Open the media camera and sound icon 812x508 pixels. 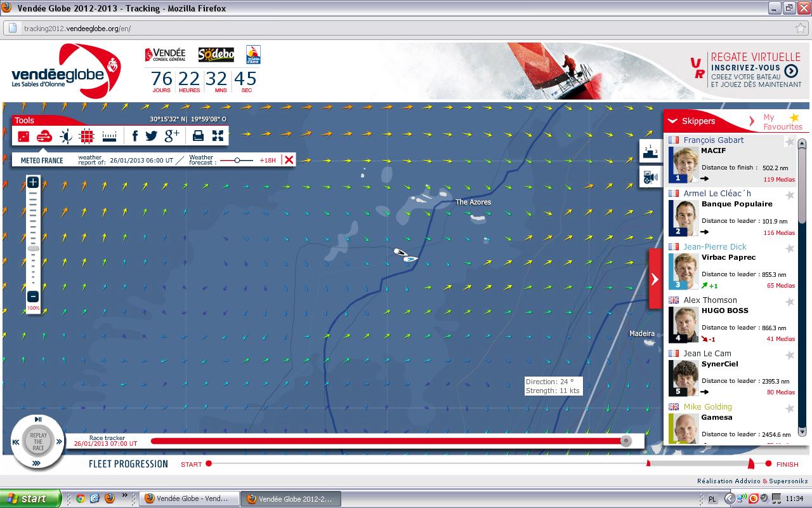click(x=650, y=177)
